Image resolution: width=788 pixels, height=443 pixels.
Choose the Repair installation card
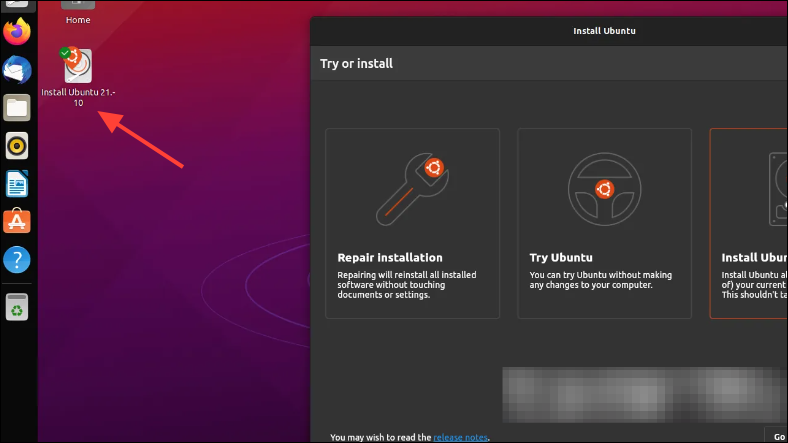point(413,223)
